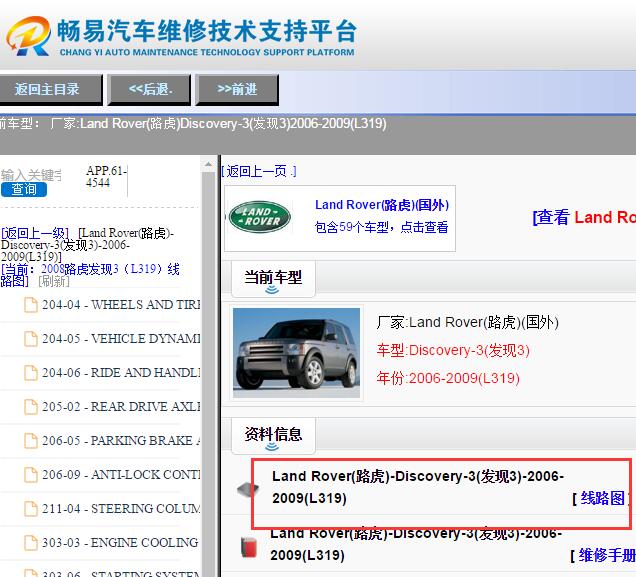Click the red repair manual book icon
636x577 pixels.
click(249, 547)
